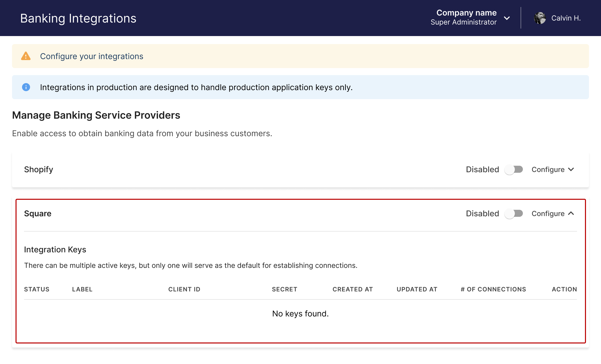Click the Banking Integrations page title
This screenshot has width=601, height=364.
pos(78,18)
